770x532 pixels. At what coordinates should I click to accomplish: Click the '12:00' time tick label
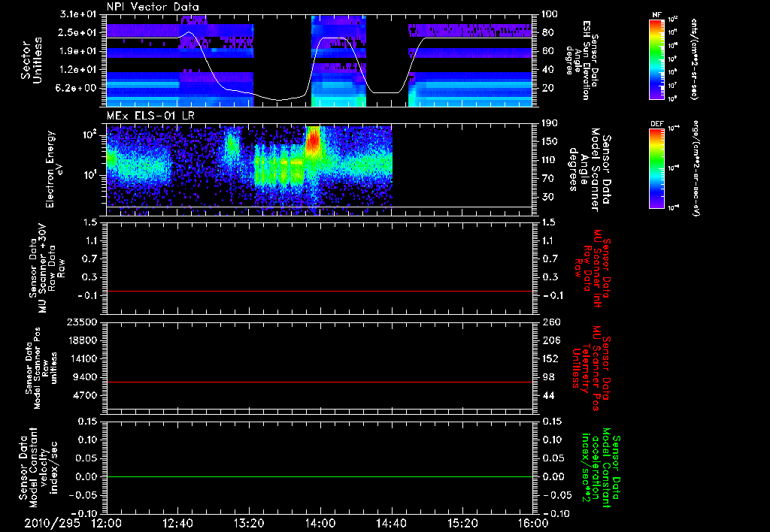click(107, 524)
